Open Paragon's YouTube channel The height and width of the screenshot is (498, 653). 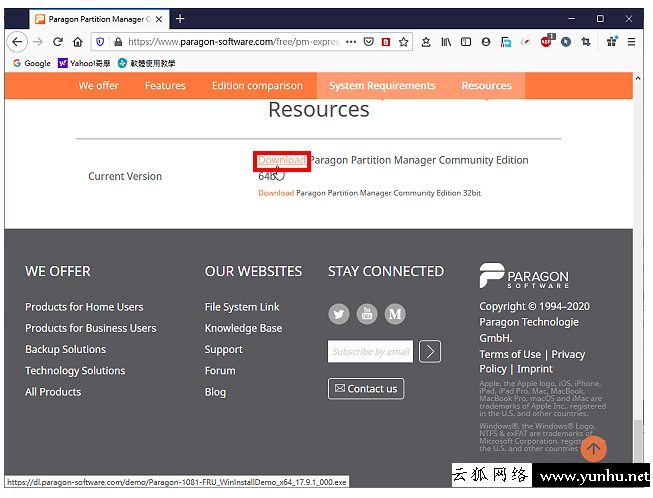(367, 314)
